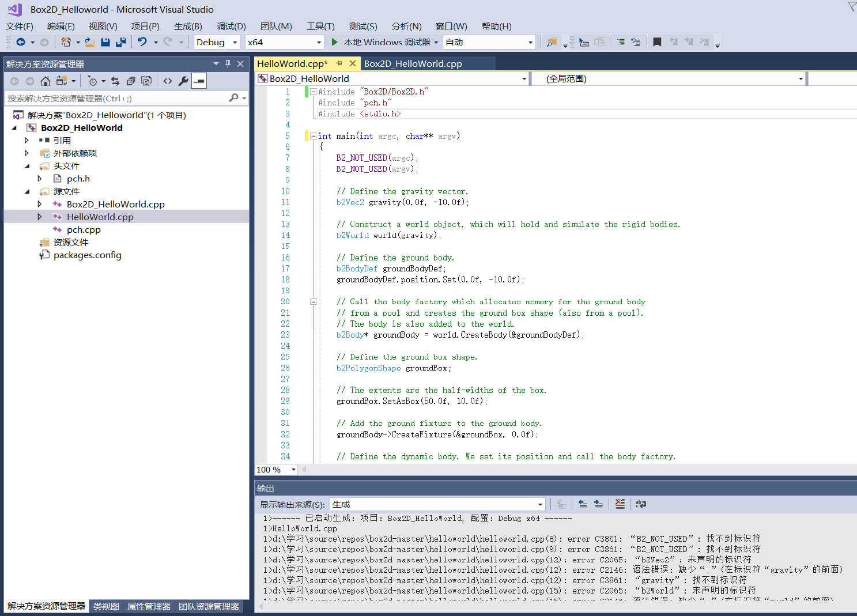Toggle auto-hide pin on Solution Explorer panel
This screenshot has width=857, height=616.
point(228,64)
